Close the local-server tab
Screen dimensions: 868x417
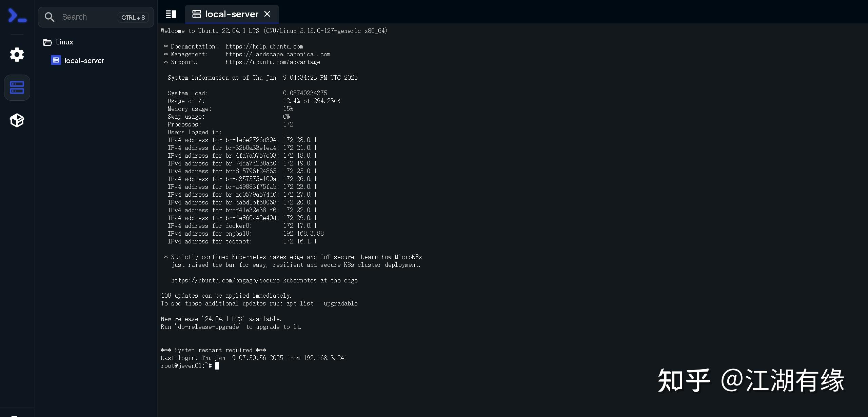pyautogui.click(x=268, y=14)
